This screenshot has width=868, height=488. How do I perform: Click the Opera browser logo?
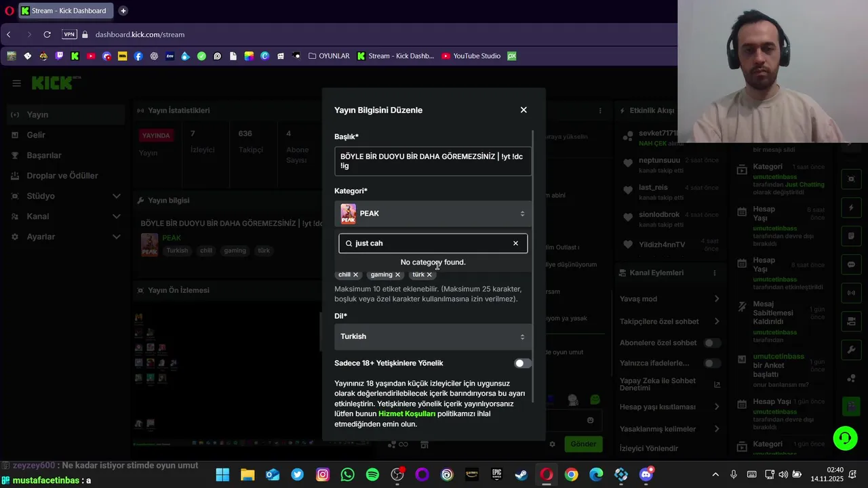point(9,11)
